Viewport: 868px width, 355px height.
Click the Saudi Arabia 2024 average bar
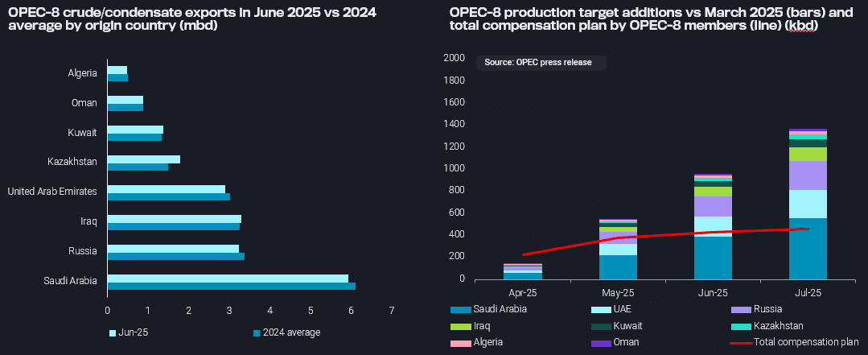tap(232, 286)
